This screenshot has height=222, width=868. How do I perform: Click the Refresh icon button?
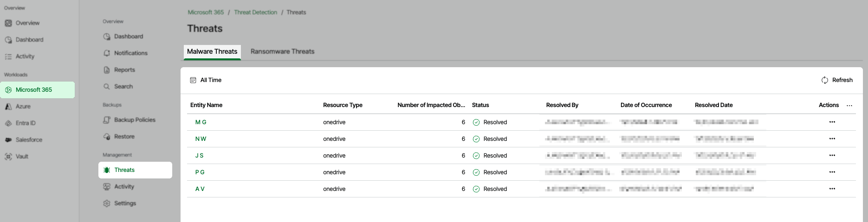[x=837, y=80]
